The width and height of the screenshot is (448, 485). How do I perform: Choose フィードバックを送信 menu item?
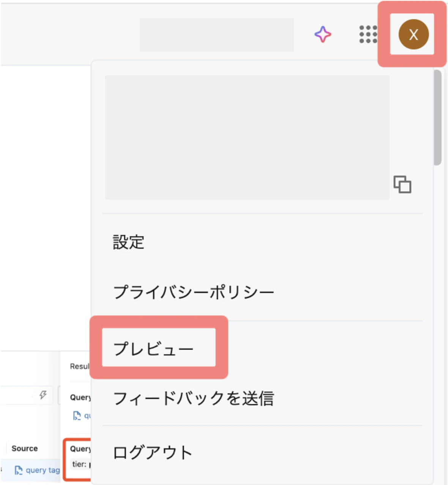(x=193, y=398)
